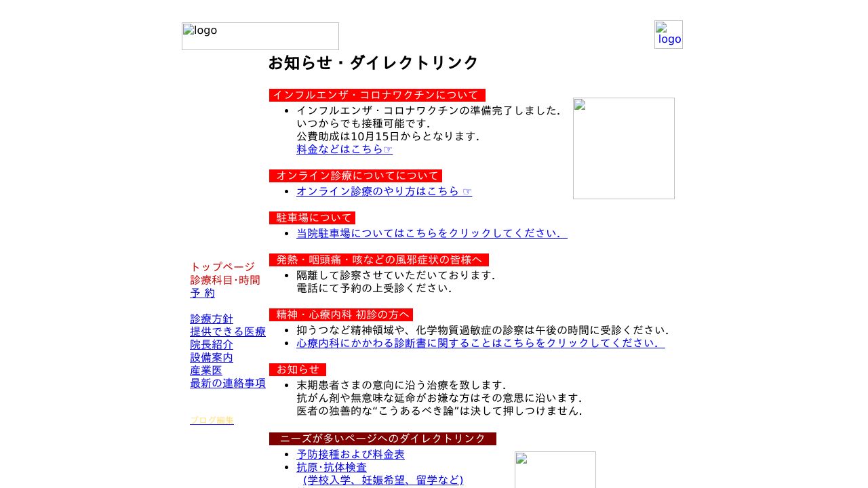This screenshot has width=868, height=488.
Task: Click the 抗原･抗体検査 testing link
Action: (x=332, y=467)
